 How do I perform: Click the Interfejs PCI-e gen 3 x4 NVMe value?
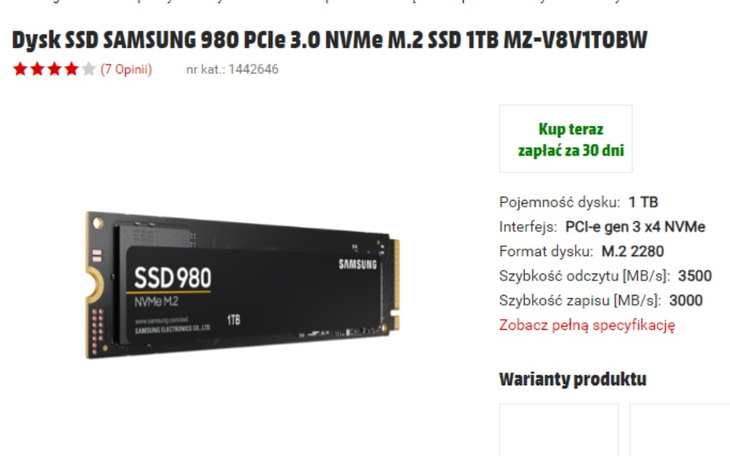[x=635, y=227]
